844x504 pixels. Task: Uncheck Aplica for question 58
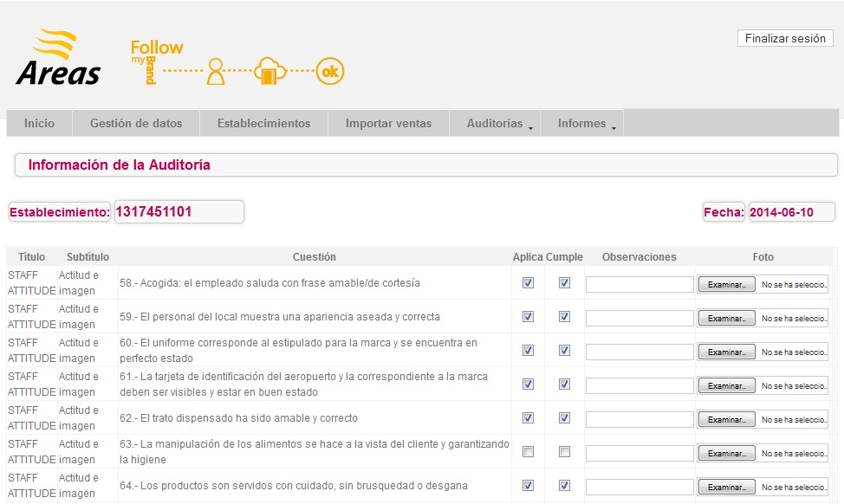coord(529,283)
